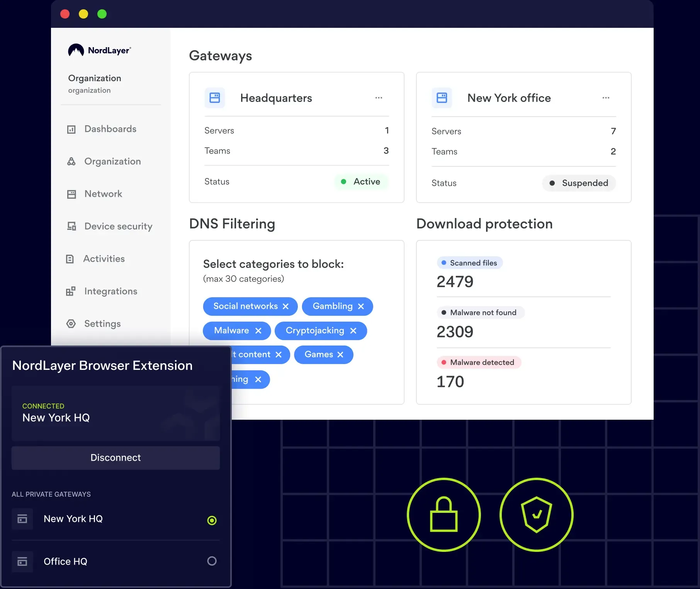The image size is (700, 589).
Task: Click the Activities sidebar icon
Action: [x=70, y=259]
